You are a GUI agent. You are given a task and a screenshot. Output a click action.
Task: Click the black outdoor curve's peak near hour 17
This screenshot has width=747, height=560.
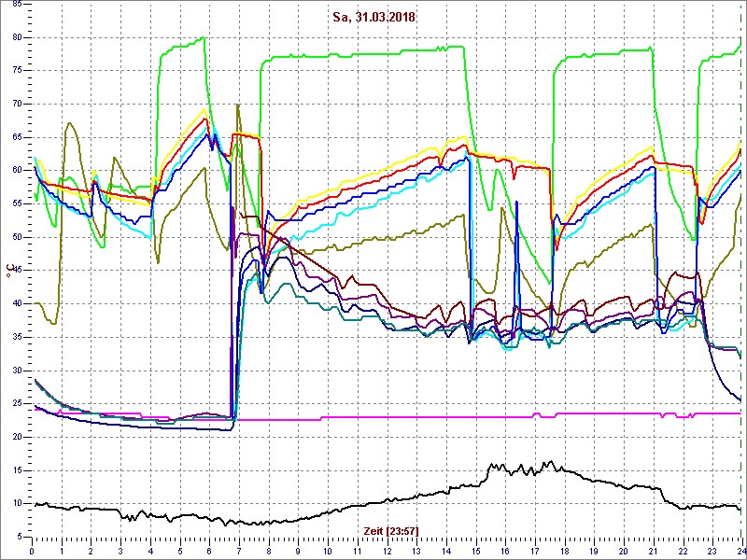551,461
